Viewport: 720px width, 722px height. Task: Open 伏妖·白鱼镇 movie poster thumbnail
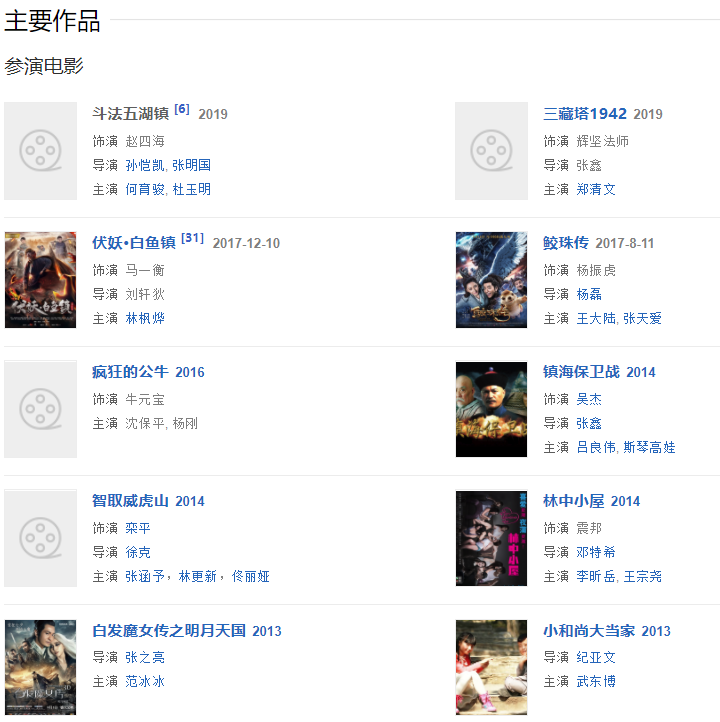(x=41, y=280)
